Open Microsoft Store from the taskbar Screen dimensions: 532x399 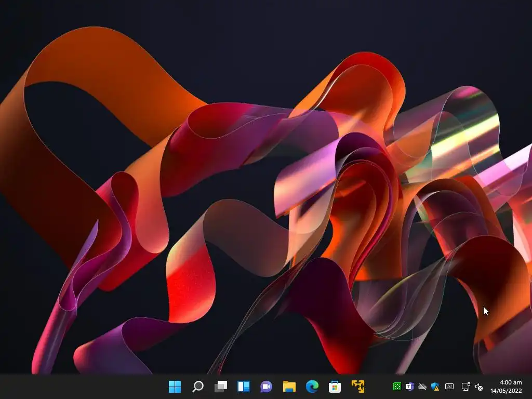335,387
